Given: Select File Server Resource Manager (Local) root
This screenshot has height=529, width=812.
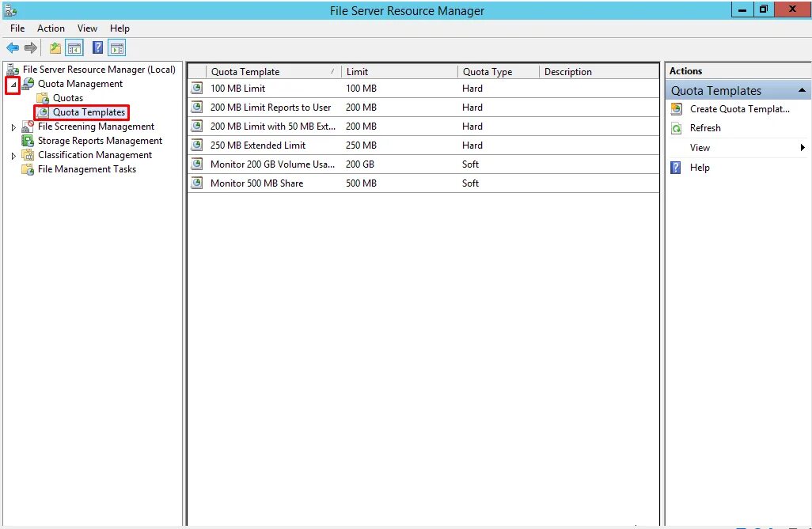Looking at the screenshot, I should (x=99, y=70).
